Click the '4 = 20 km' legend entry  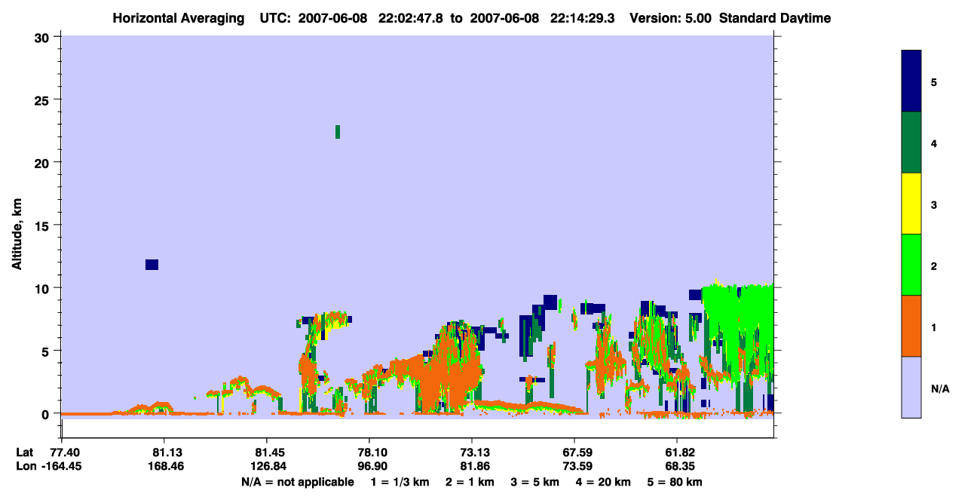602,482
